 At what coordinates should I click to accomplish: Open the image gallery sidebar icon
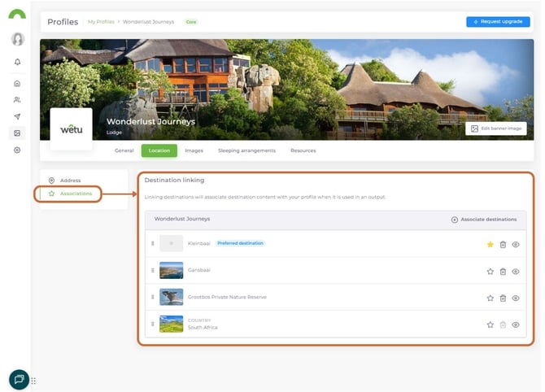tap(17, 133)
